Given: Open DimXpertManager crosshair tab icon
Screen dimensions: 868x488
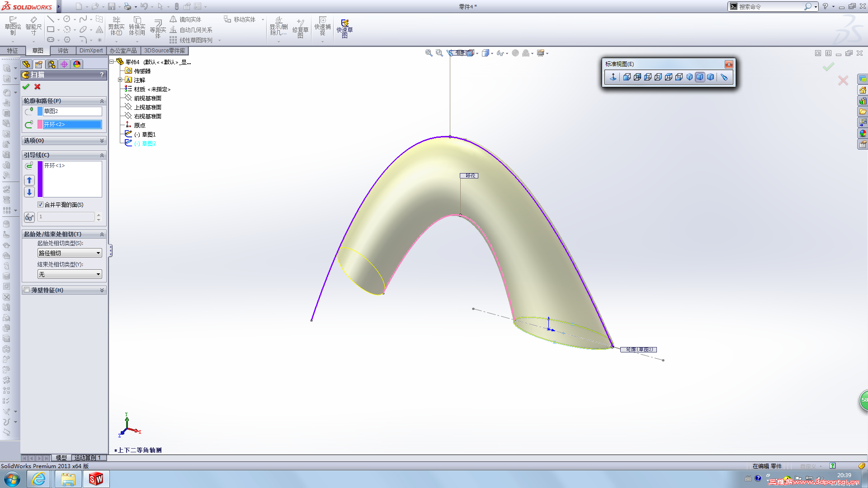Looking at the screenshot, I should pyautogui.click(x=64, y=64).
